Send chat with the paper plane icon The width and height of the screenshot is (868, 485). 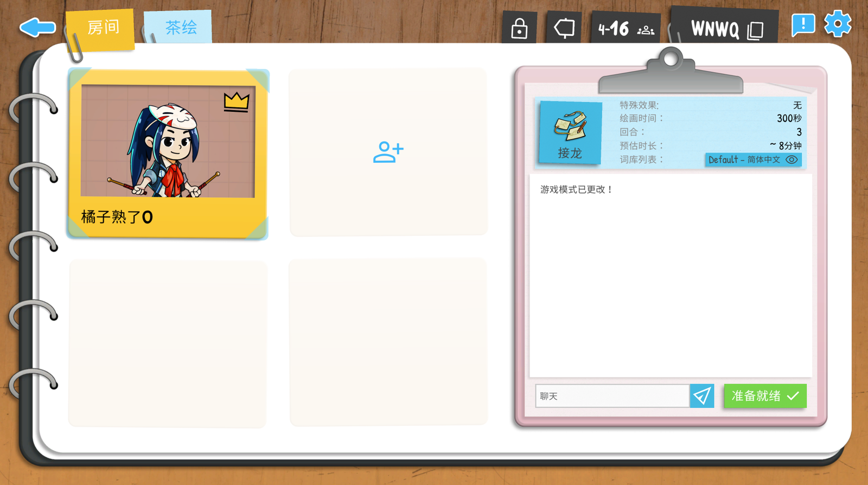tap(702, 396)
